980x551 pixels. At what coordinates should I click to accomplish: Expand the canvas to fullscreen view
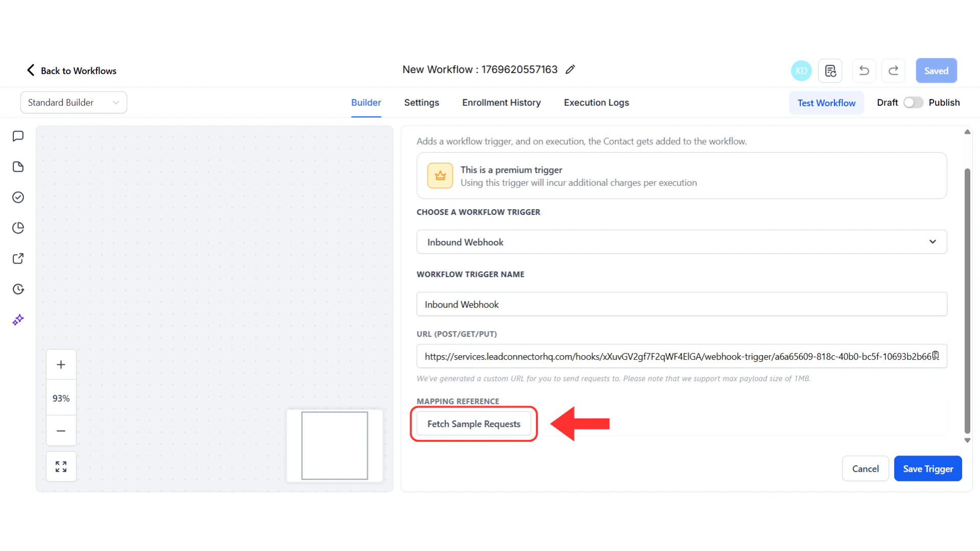pos(61,466)
